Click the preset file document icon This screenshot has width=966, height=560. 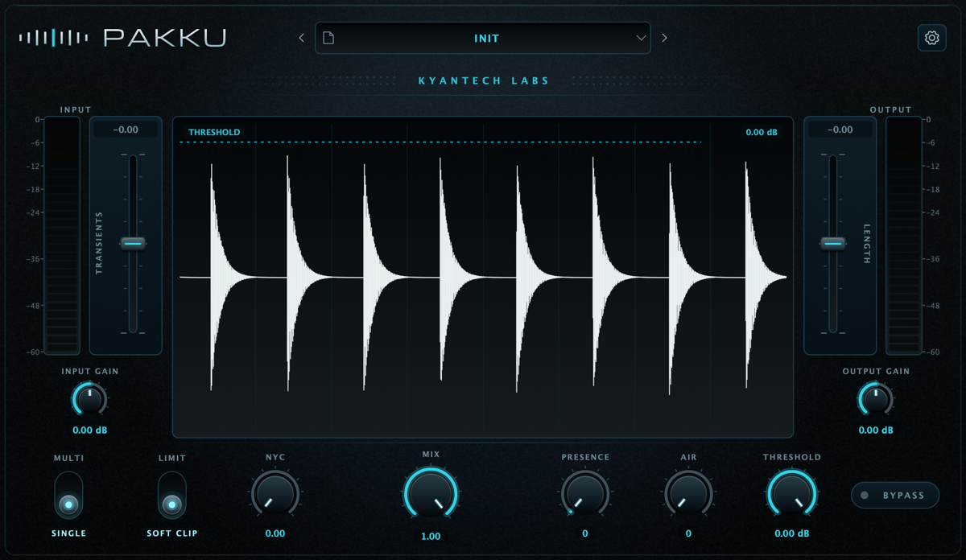[x=328, y=38]
